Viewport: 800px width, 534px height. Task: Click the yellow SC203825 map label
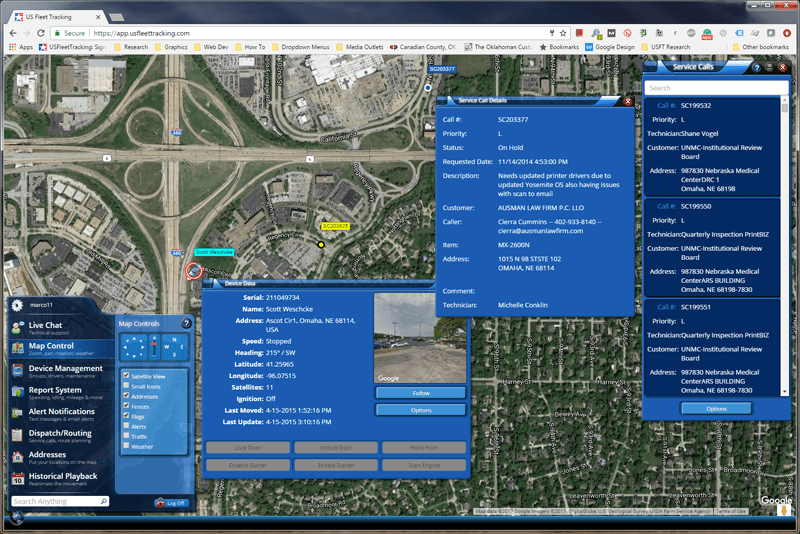tap(335, 226)
